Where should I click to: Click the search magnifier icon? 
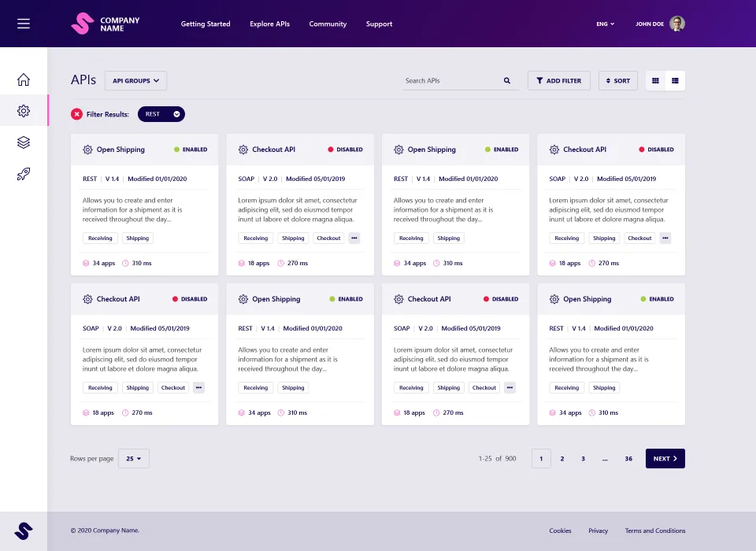click(x=506, y=80)
